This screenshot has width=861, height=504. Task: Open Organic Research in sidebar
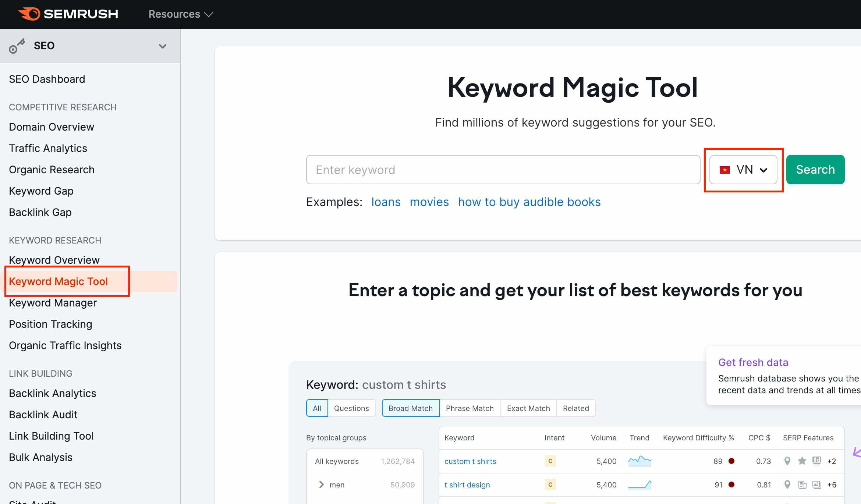(52, 170)
